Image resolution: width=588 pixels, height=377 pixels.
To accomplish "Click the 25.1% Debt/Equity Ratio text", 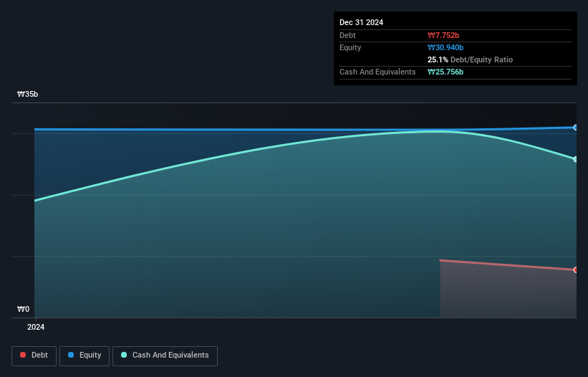I will click(470, 59).
